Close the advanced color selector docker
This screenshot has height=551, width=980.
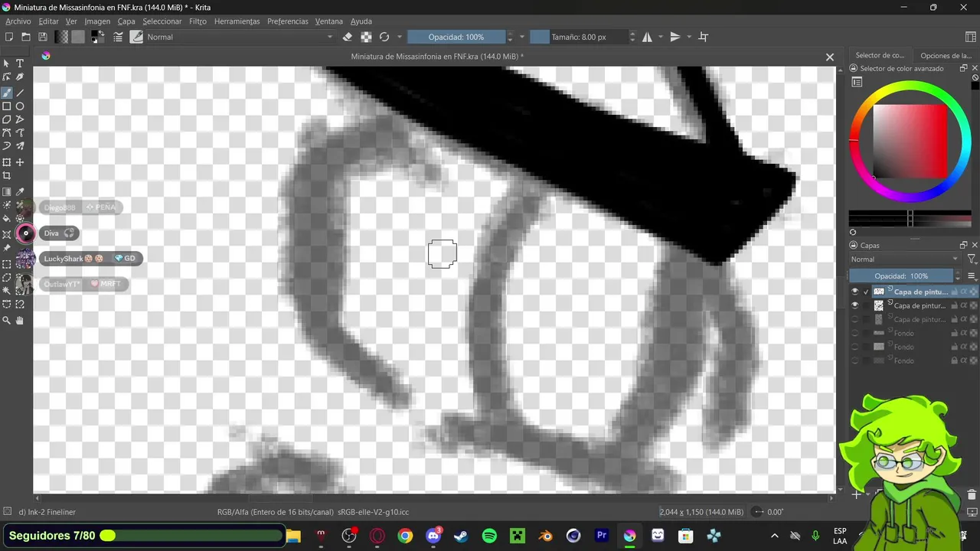[975, 68]
